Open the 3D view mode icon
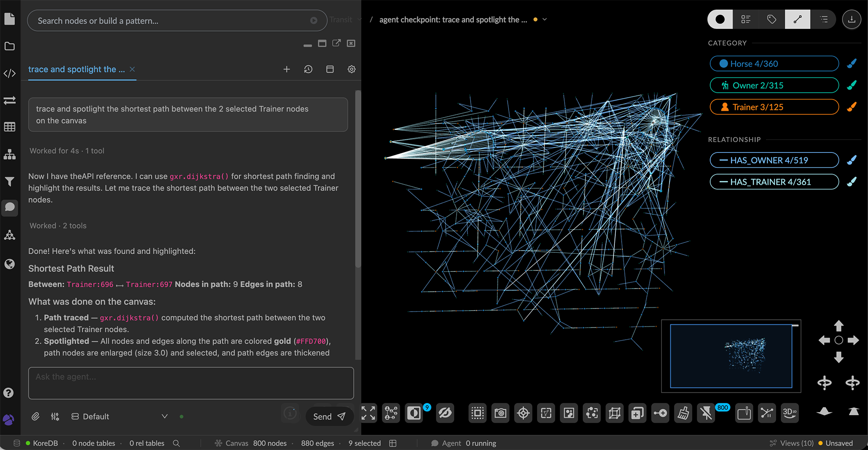 click(x=790, y=413)
